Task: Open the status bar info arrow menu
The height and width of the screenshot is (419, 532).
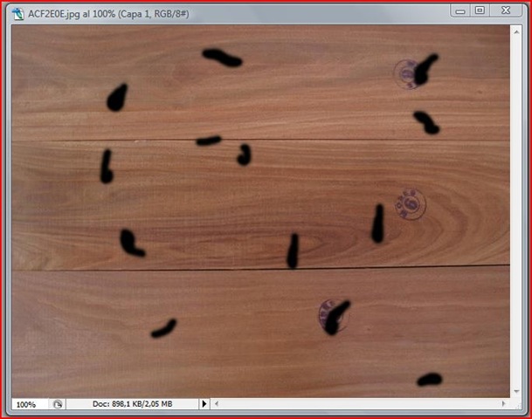Action: pyautogui.click(x=204, y=404)
